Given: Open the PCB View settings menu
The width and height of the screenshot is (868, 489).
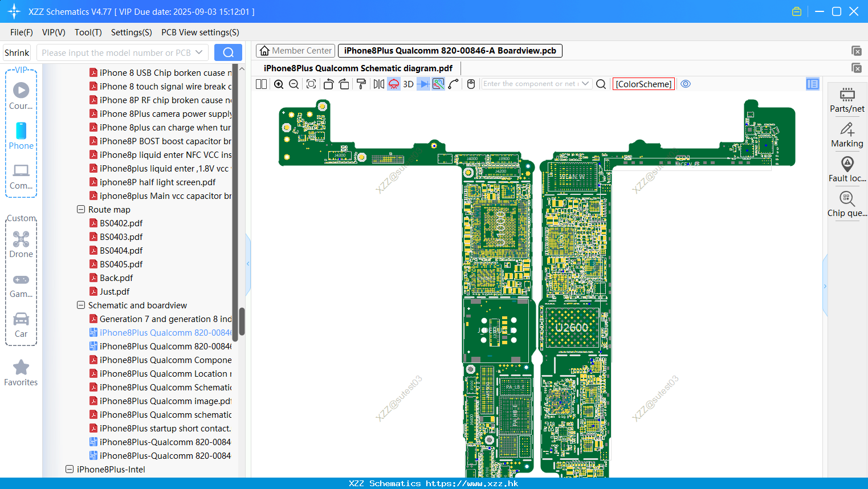Looking at the screenshot, I should 200,32.
